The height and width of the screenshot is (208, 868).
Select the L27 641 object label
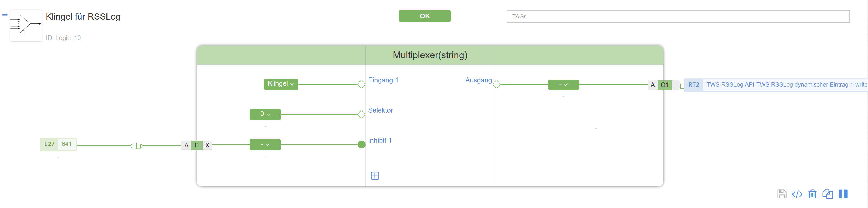pos(58,144)
